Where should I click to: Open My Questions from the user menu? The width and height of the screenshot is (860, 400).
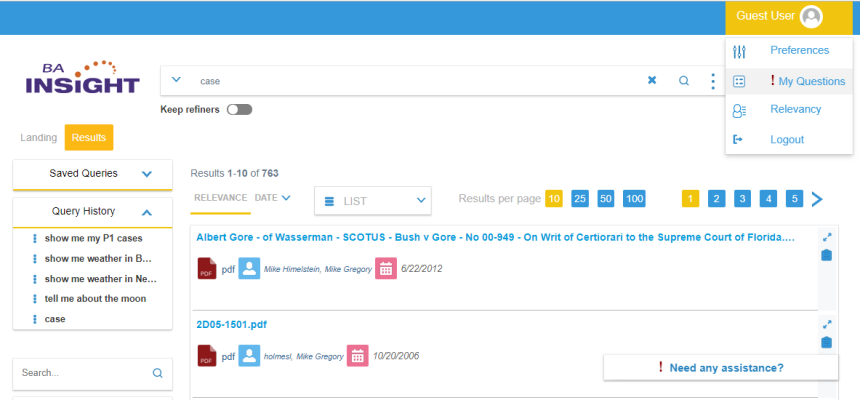(789, 82)
